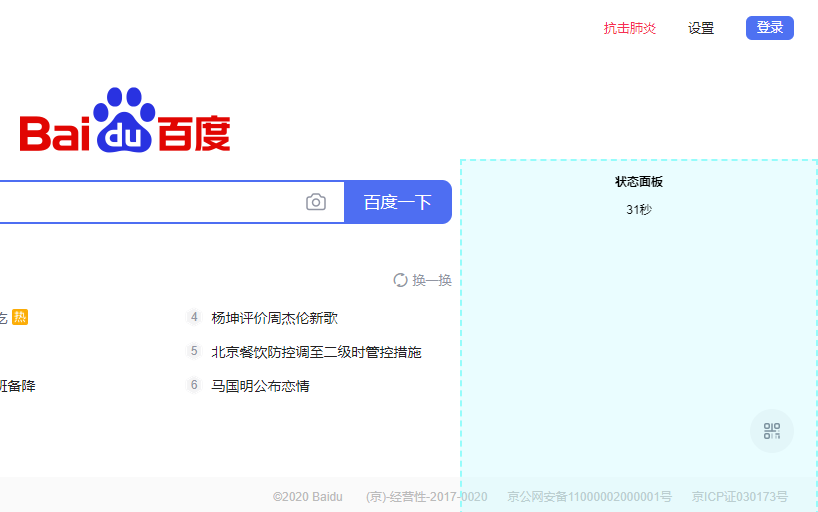Click the rank number 5 badge
This screenshot has height=512, width=818.
[x=194, y=351]
